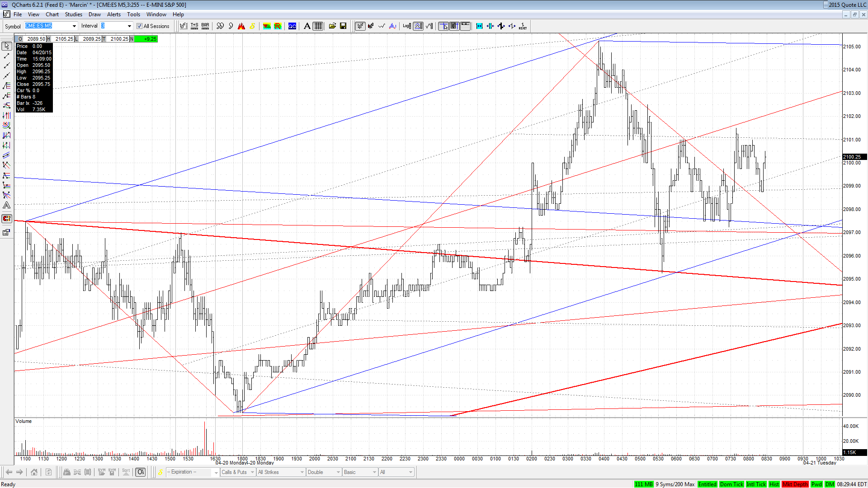
Task: Toggle the All Sessions checkbox
Action: [x=139, y=26]
